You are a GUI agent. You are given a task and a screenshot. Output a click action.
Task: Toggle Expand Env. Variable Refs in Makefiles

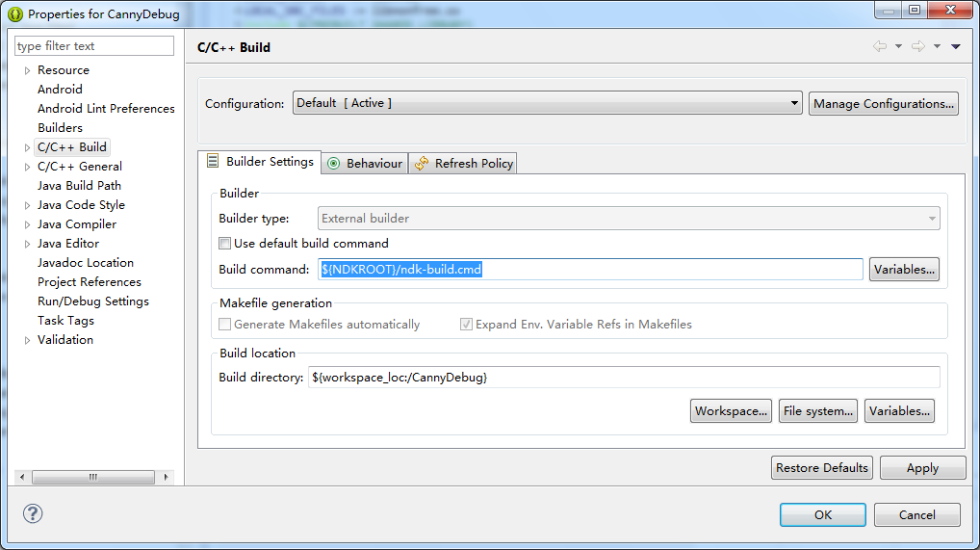tap(466, 324)
